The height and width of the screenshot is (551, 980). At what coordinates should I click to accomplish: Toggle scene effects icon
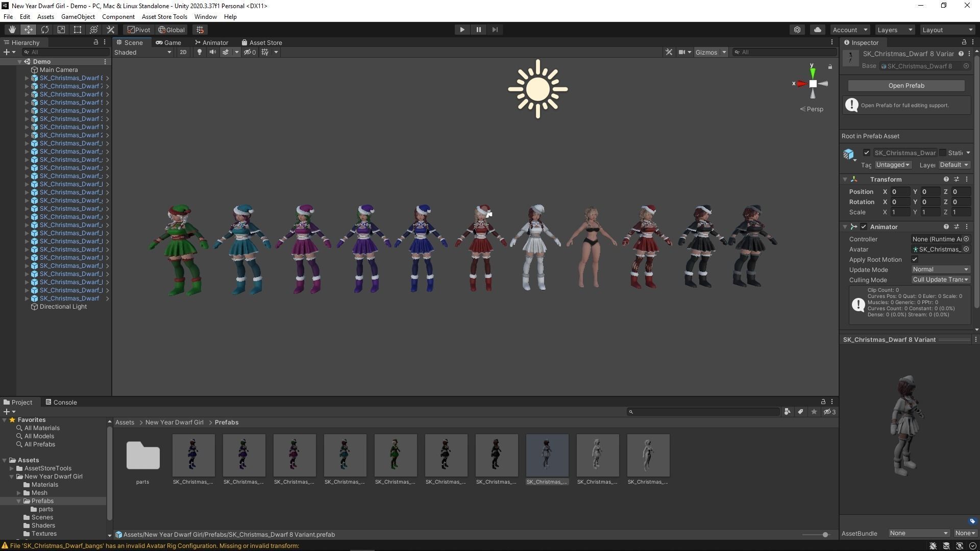225,52
